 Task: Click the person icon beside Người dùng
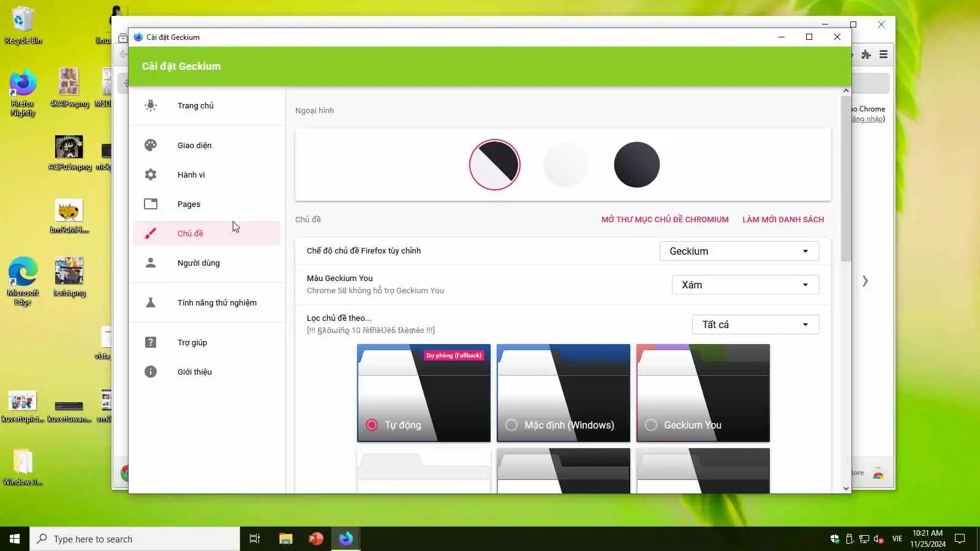151,263
